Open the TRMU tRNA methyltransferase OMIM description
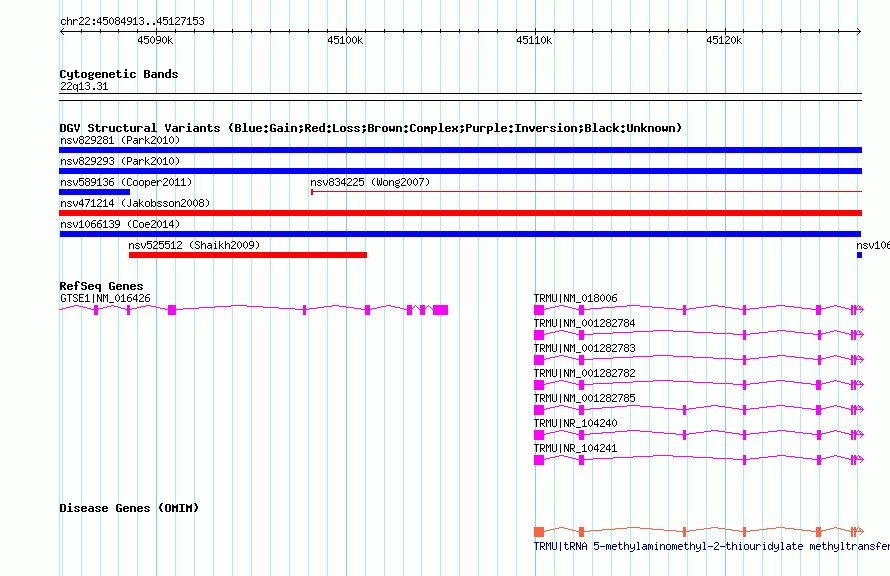 tap(712, 546)
